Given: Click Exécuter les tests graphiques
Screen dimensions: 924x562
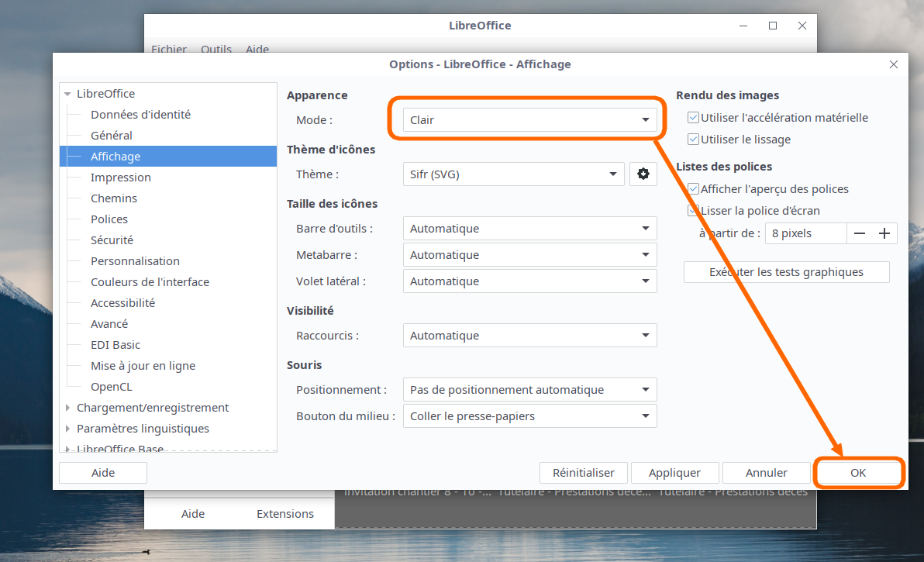Looking at the screenshot, I should (x=786, y=272).
